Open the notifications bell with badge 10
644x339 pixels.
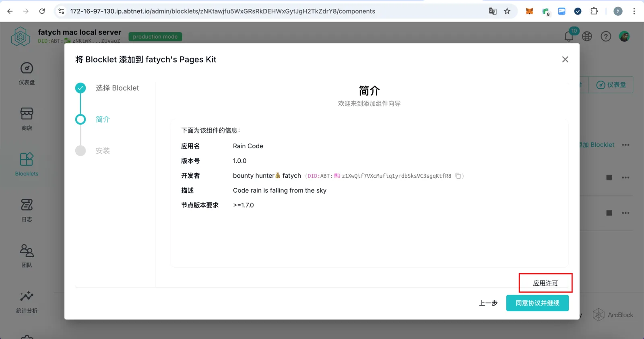569,36
